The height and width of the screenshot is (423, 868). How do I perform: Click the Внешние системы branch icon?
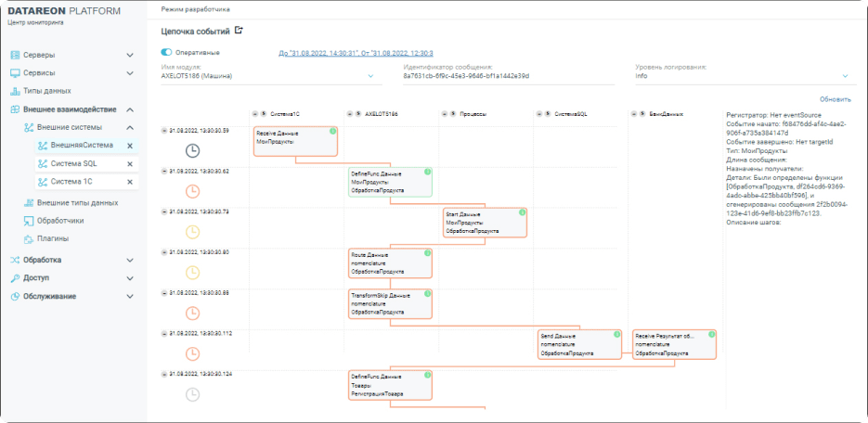30,128
